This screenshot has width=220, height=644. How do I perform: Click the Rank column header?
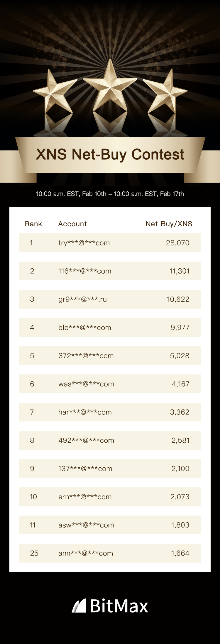[33, 224]
